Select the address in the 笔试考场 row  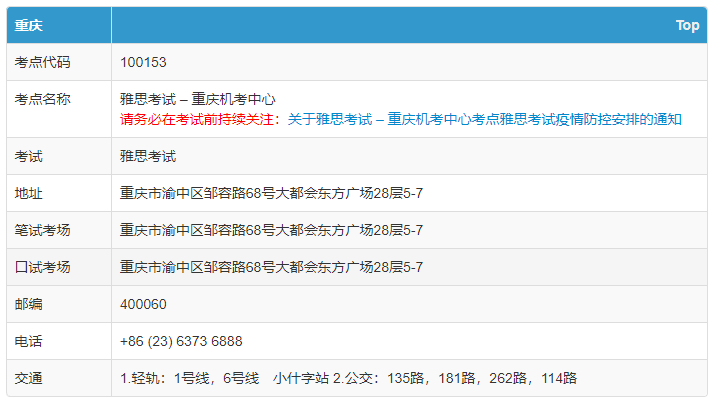[x=271, y=230]
